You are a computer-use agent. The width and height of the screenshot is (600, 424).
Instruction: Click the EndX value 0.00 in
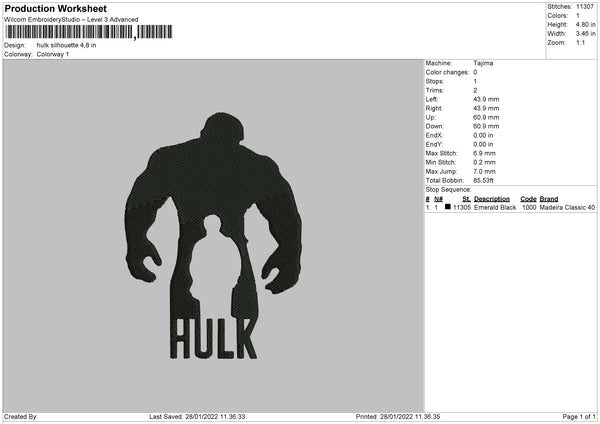(483, 135)
